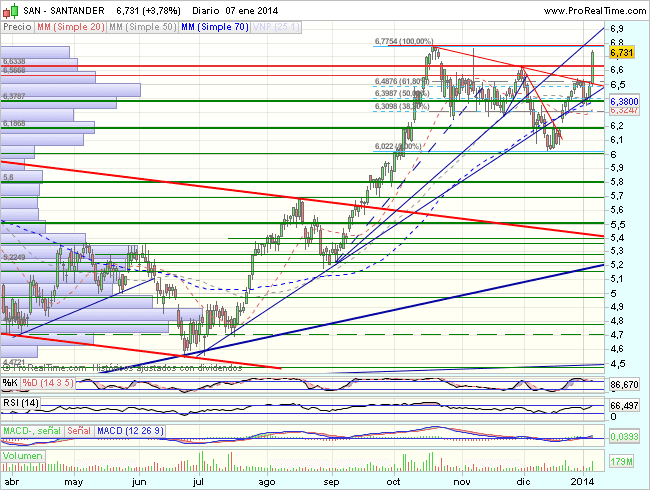Click the candlestick chart icon beside SAN

(11, 11)
